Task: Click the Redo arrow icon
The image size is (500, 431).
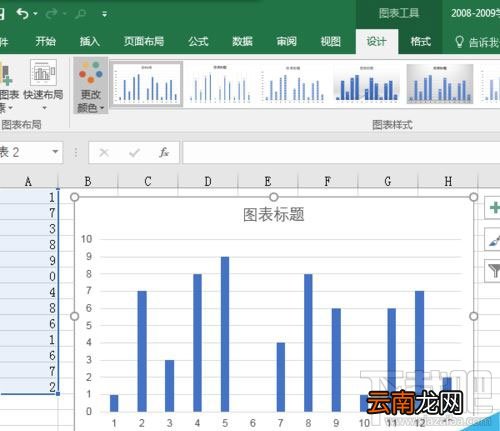Action: [x=52, y=14]
